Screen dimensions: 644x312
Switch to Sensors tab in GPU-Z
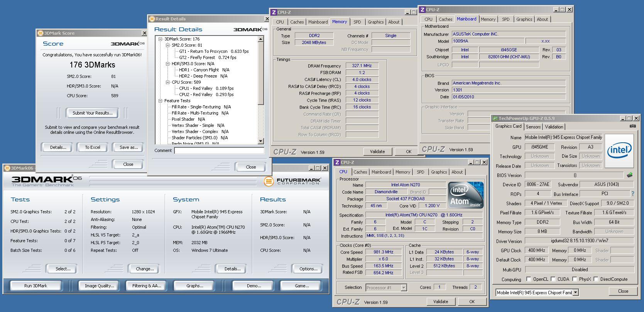(x=533, y=127)
